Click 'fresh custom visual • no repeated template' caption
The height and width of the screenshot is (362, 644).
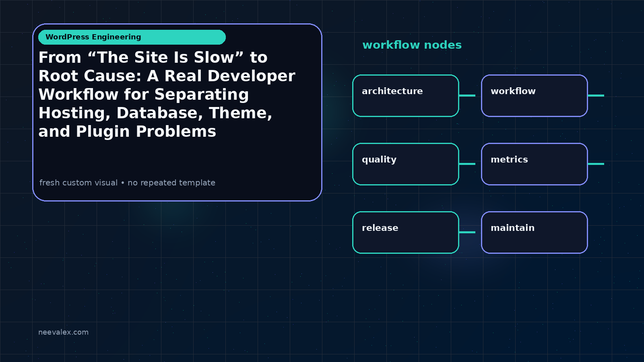tap(127, 183)
